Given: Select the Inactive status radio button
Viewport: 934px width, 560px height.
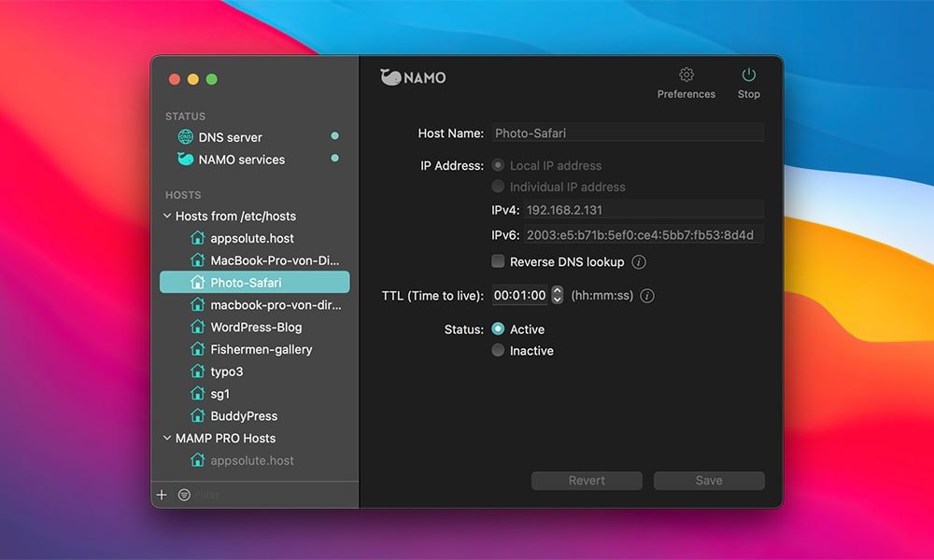Looking at the screenshot, I should pyautogui.click(x=499, y=351).
